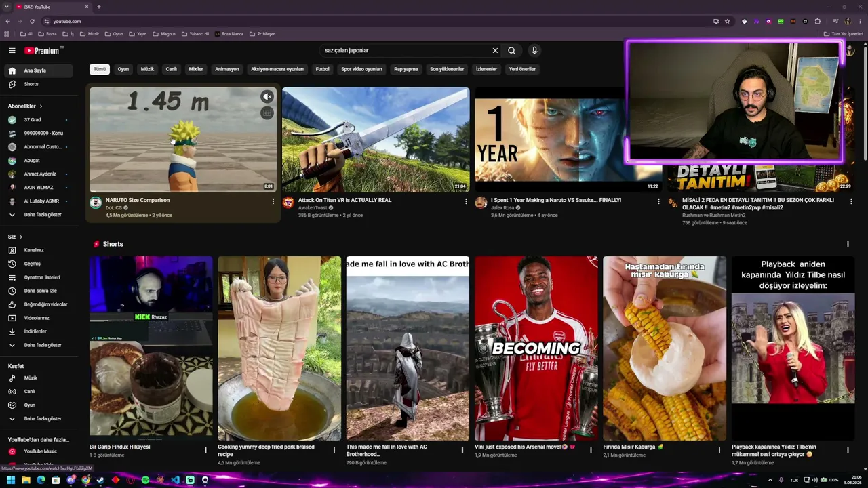Viewport: 868px width, 488px height.
Task: Open Visual Studio Code from the taskbar
Action: pos(175,480)
